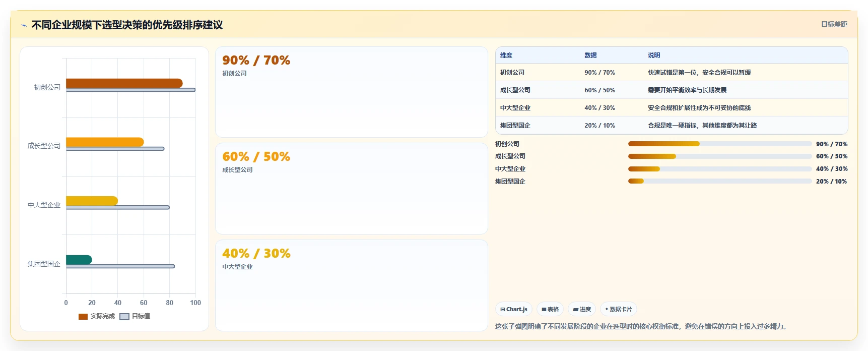Click the 成长型公司 progress bar at 60% / 50%

(x=720, y=156)
